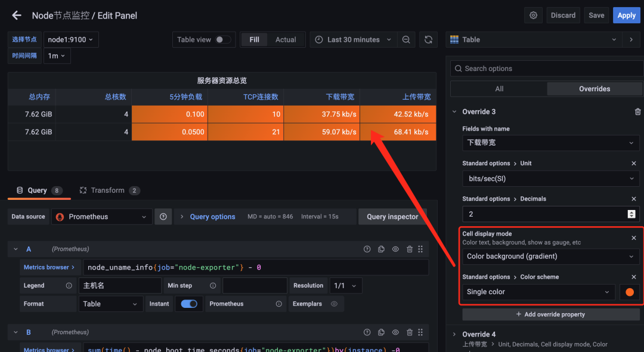Image resolution: width=644 pixels, height=352 pixels.
Task: Go back using the left arrow icon
Action: 17,16
